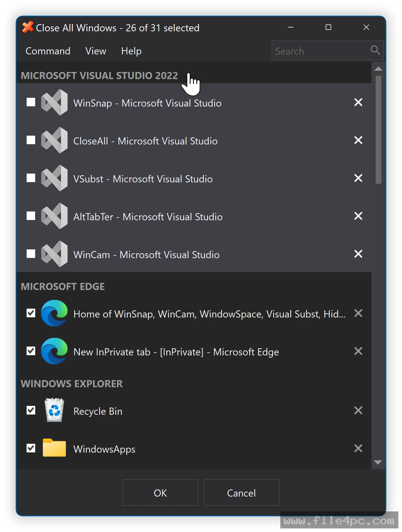Viewport: 402px width, 532px height.
Task: Check the VSubst - Microsoft Visual Studio checkbox
Action: click(x=31, y=178)
